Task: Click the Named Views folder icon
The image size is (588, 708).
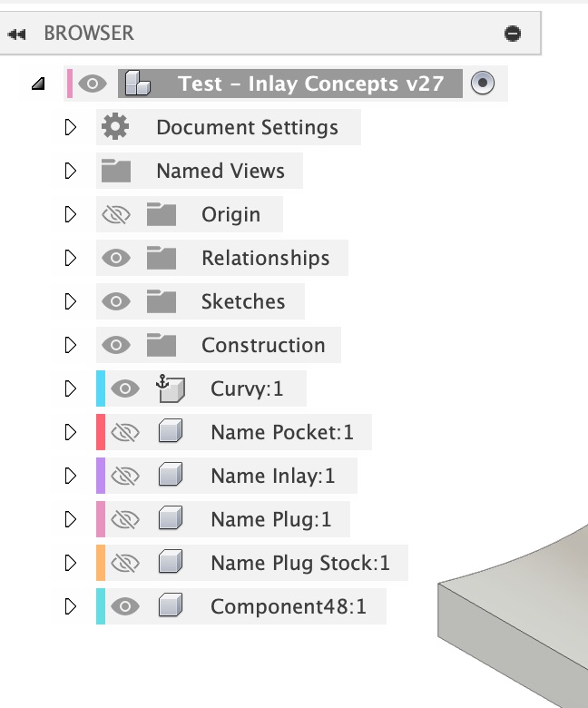Action: (x=116, y=171)
